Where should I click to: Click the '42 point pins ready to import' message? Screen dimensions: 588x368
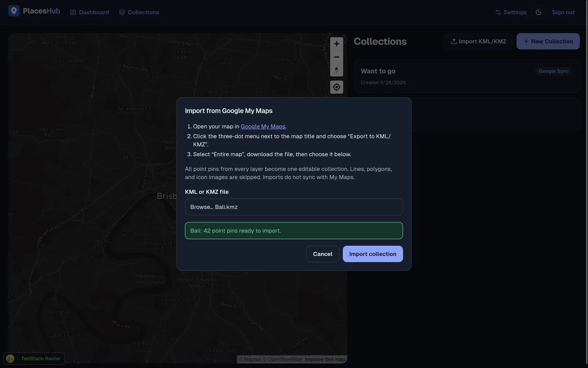coord(294,231)
